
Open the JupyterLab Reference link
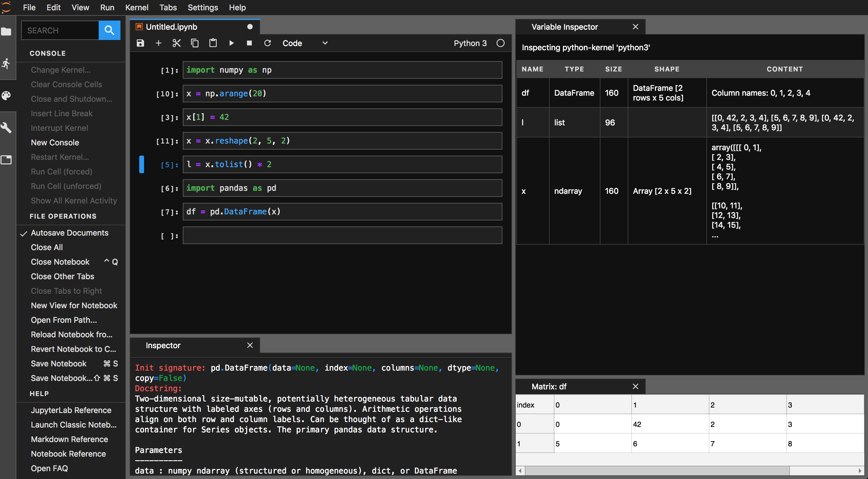click(71, 410)
